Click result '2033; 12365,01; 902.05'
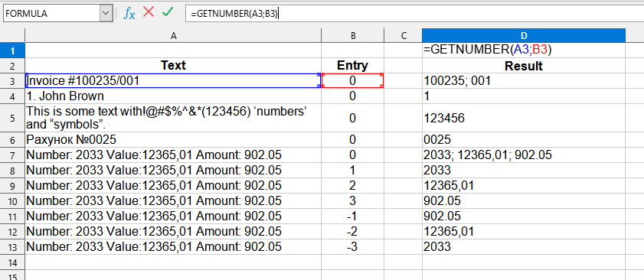 click(x=524, y=155)
